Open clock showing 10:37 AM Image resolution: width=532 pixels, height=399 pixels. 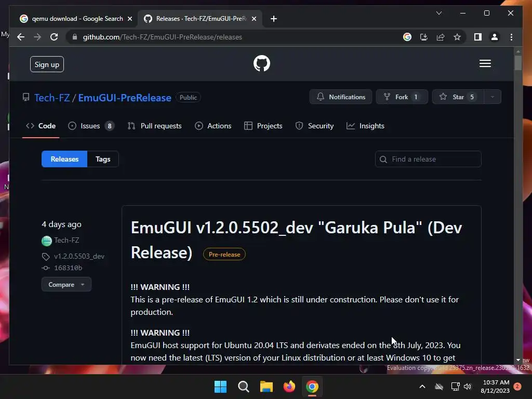coord(495,387)
